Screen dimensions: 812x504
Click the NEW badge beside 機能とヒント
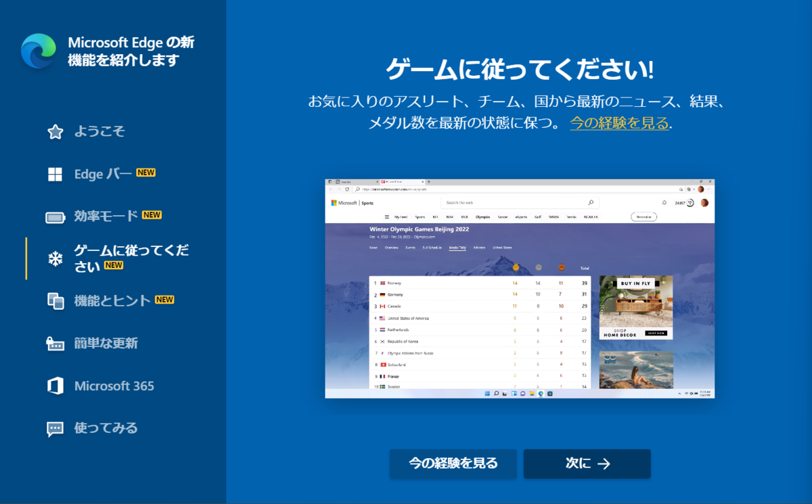[164, 300]
